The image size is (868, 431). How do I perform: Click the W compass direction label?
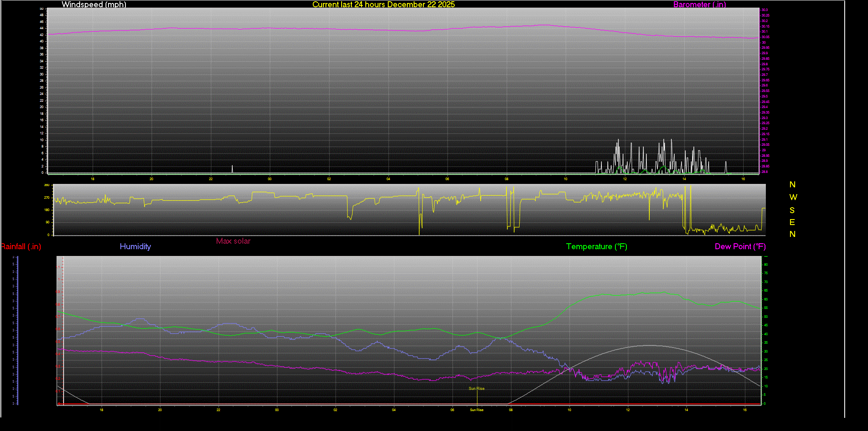[793, 197]
